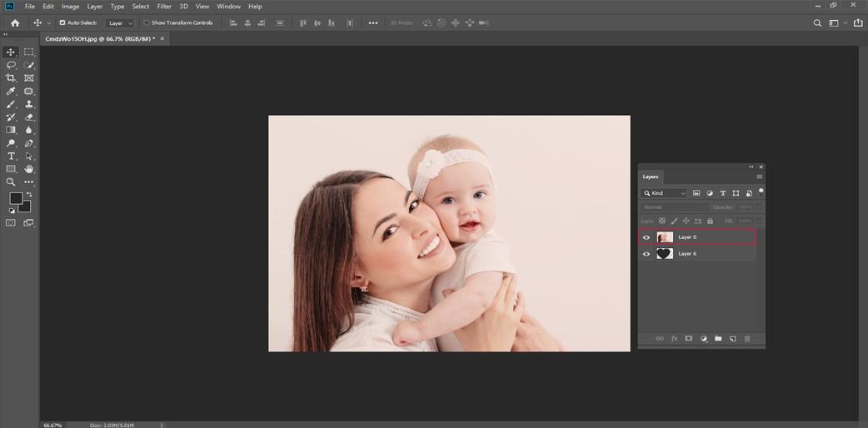This screenshot has height=428, width=868.
Task: Select the Crop tool
Action: [x=11, y=78]
